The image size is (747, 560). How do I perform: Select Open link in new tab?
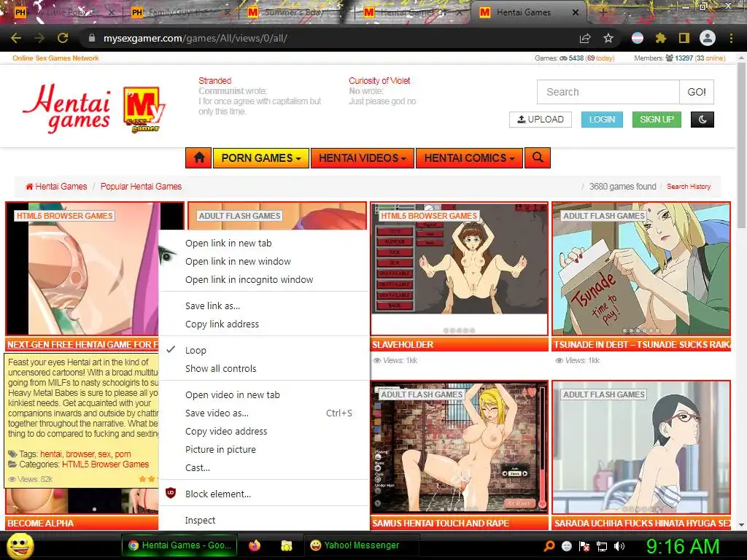click(x=264, y=244)
